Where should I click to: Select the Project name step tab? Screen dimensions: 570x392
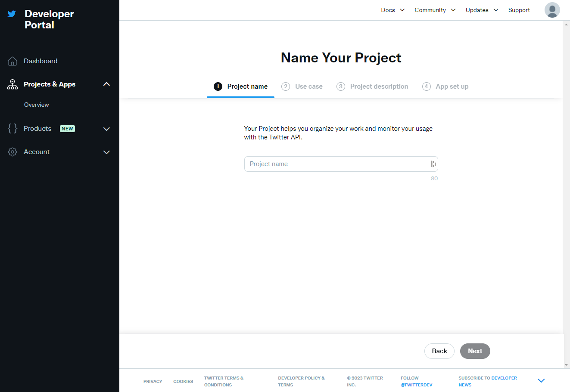coord(240,86)
